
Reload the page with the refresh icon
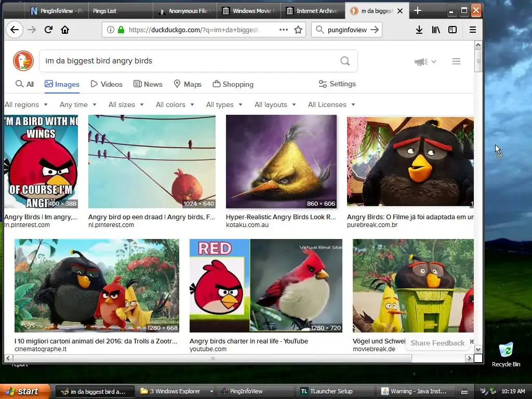click(48, 30)
